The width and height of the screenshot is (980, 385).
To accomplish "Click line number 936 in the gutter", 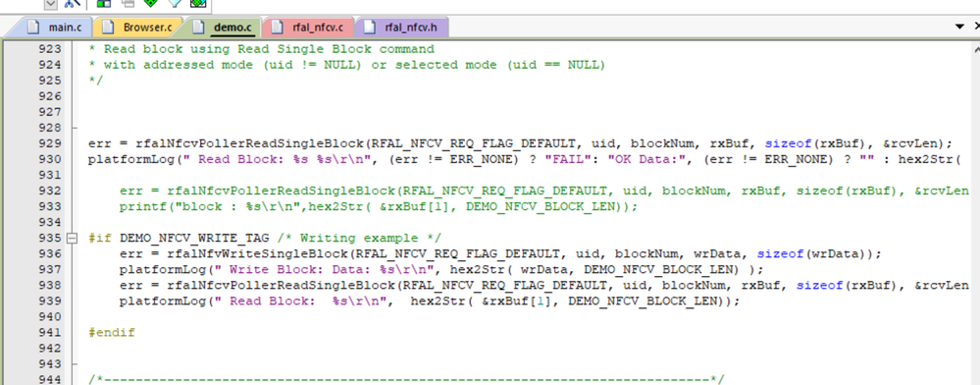I will [51, 253].
